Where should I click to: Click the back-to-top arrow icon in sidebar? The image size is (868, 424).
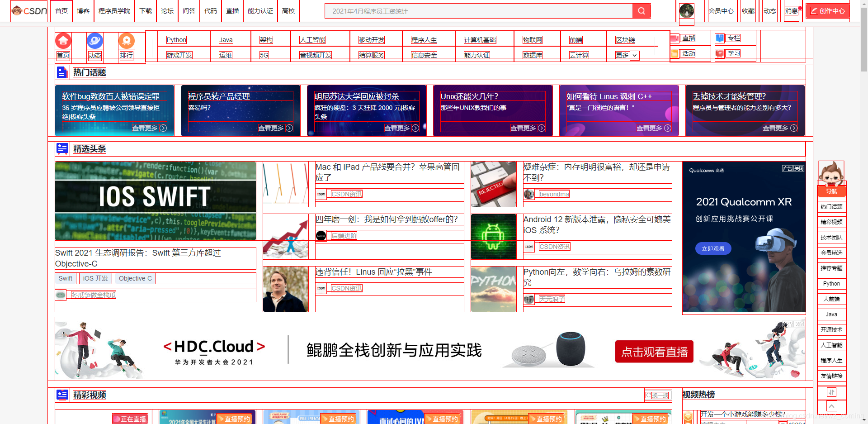831,406
